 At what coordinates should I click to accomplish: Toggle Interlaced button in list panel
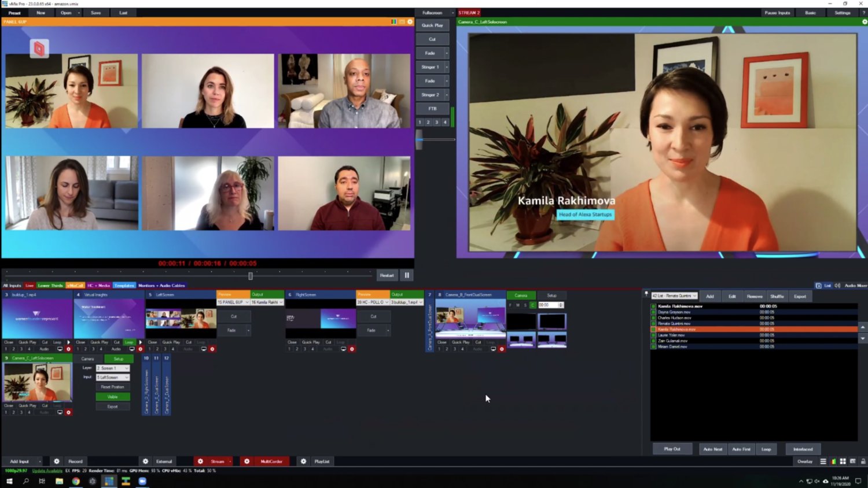pos(803,449)
